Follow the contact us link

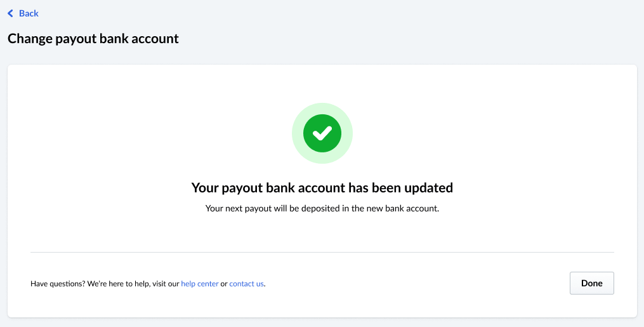pyautogui.click(x=246, y=284)
